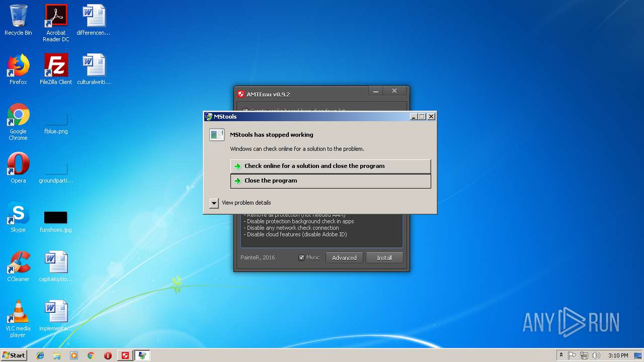
Task: Switch to MStools taskbar button
Action: (142, 355)
